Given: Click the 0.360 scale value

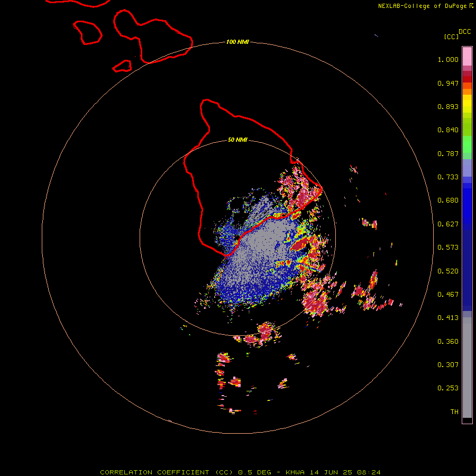Looking at the screenshot, I should pyautogui.click(x=448, y=342).
